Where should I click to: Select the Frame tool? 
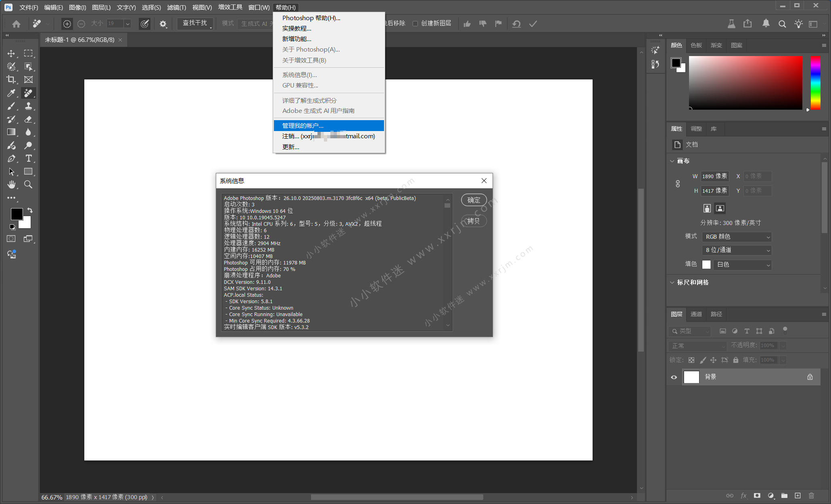pyautogui.click(x=28, y=80)
